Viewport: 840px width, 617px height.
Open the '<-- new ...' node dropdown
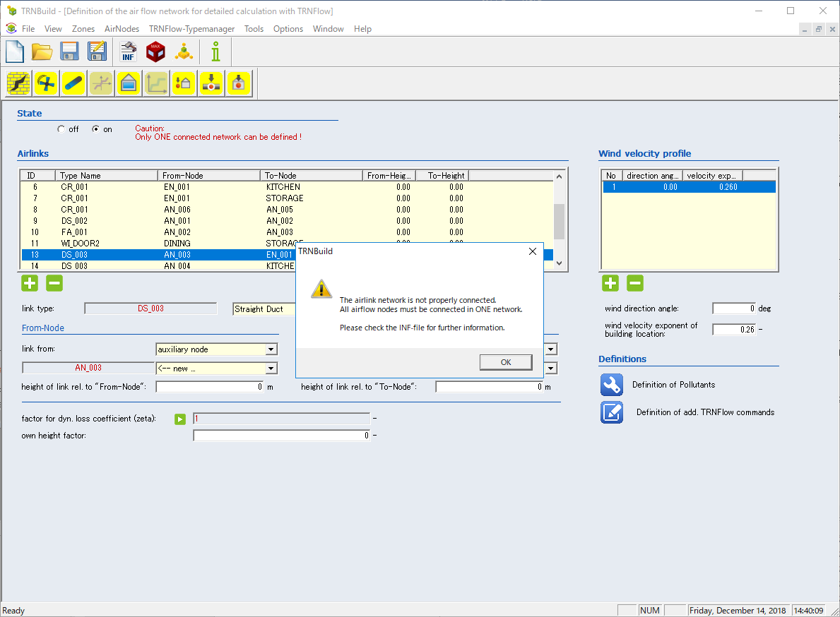click(271, 369)
